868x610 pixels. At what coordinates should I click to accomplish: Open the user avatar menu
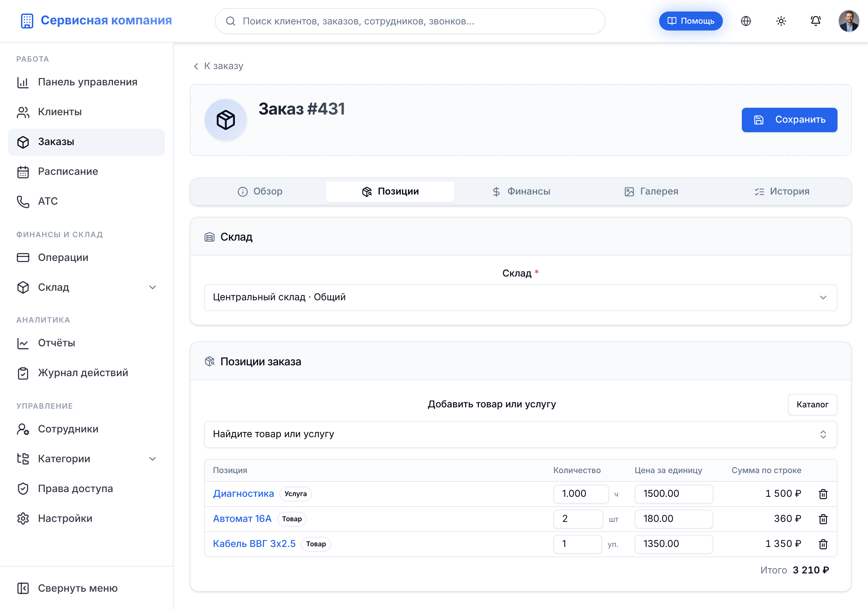pyautogui.click(x=849, y=21)
